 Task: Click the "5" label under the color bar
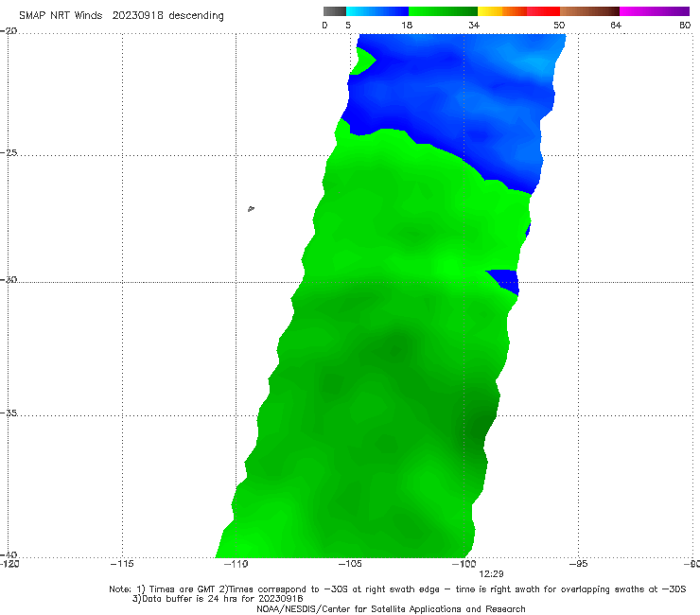[348, 26]
